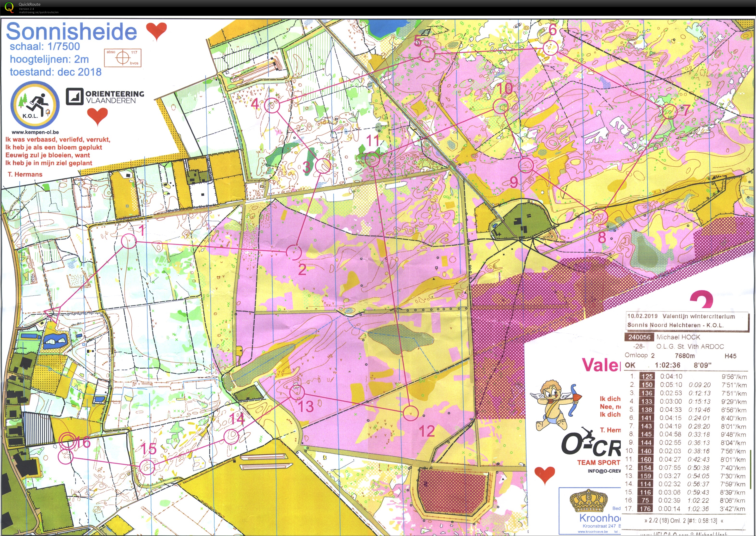Click control circle 13
The width and height of the screenshot is (756, 536).
click(297, 392)
